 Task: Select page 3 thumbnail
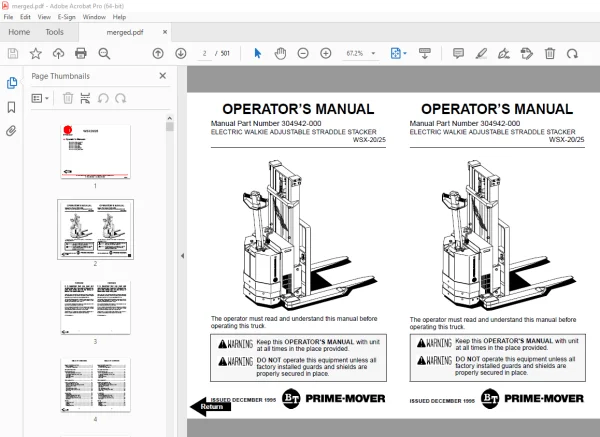[x=95, y=307]
